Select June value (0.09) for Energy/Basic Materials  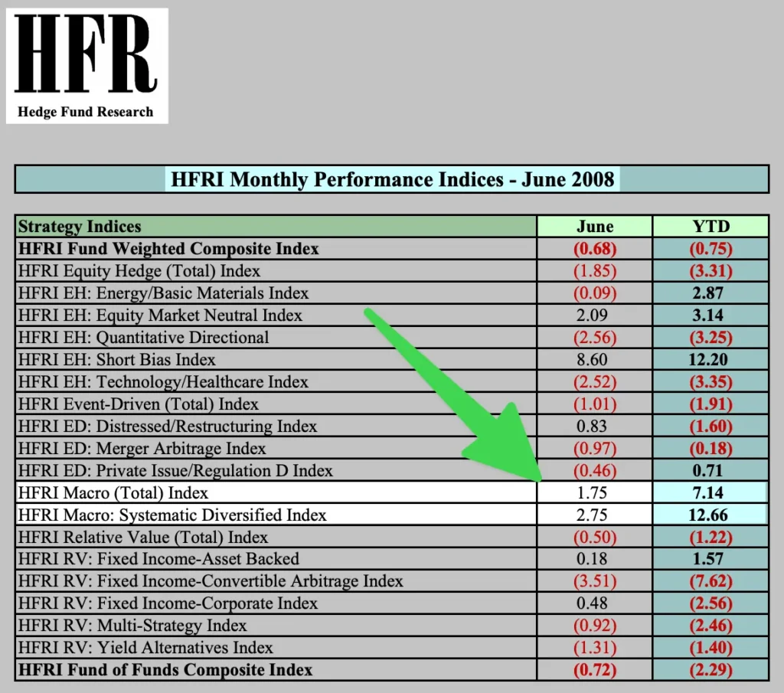pos(595,293)
